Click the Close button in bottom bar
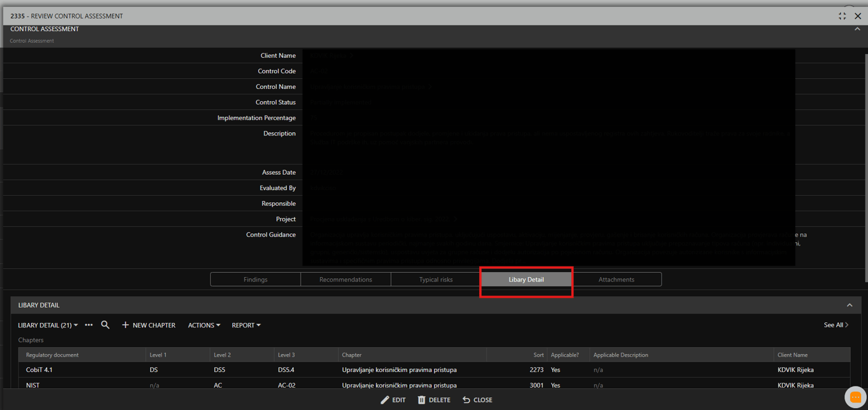Screen dimensions: 868x410 point(477,400)
